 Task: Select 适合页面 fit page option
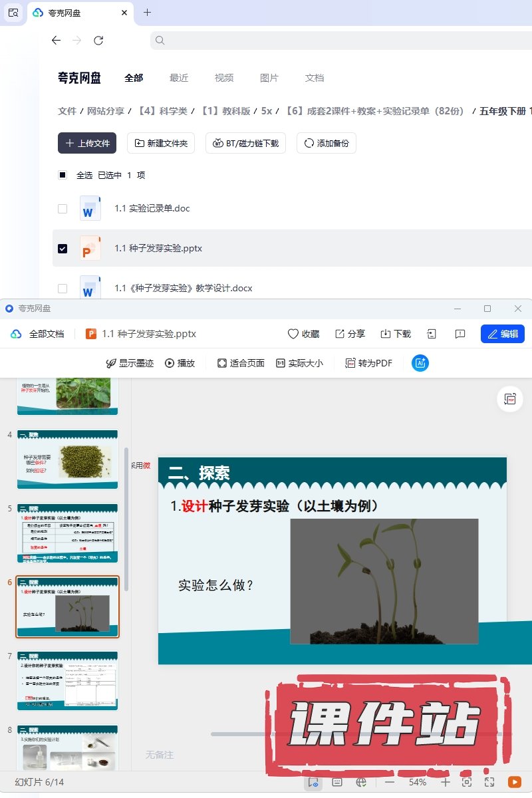(x=241, y=363)
